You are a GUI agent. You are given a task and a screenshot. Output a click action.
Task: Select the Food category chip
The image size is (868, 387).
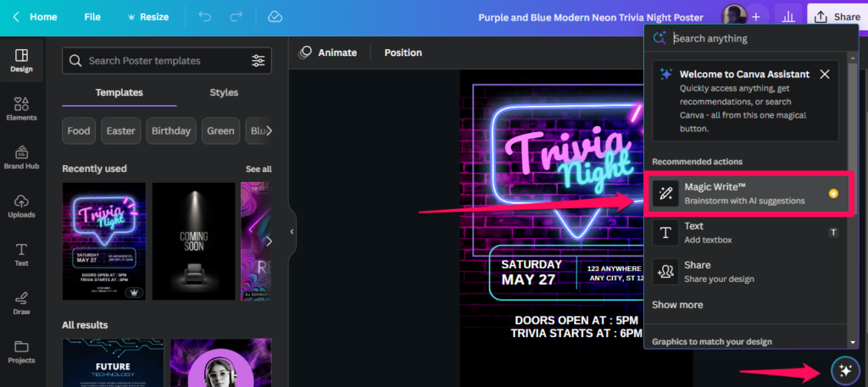(79, 131)
